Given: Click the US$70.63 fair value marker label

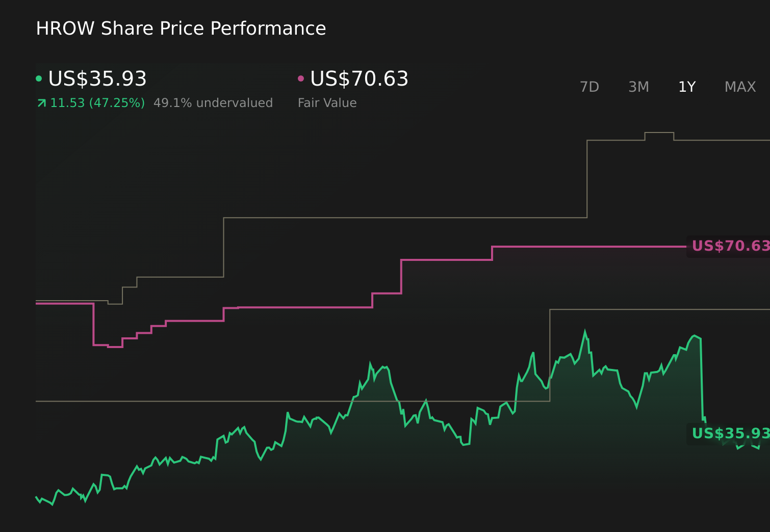Looking at the screenshot, I should (x=729, y=246).
